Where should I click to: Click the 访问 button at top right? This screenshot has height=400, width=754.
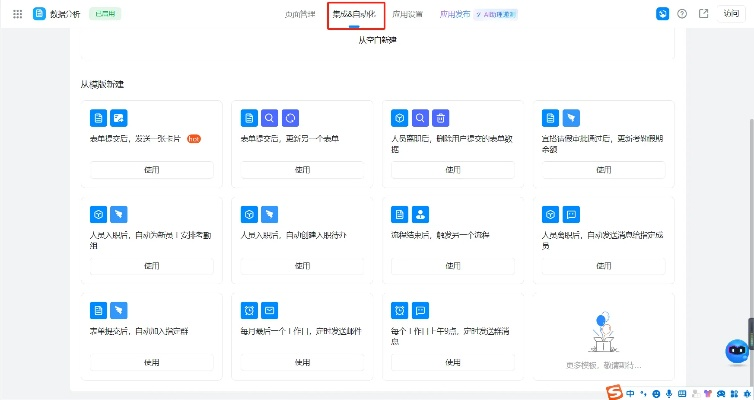pyautogui.click(x=732, y=14)
